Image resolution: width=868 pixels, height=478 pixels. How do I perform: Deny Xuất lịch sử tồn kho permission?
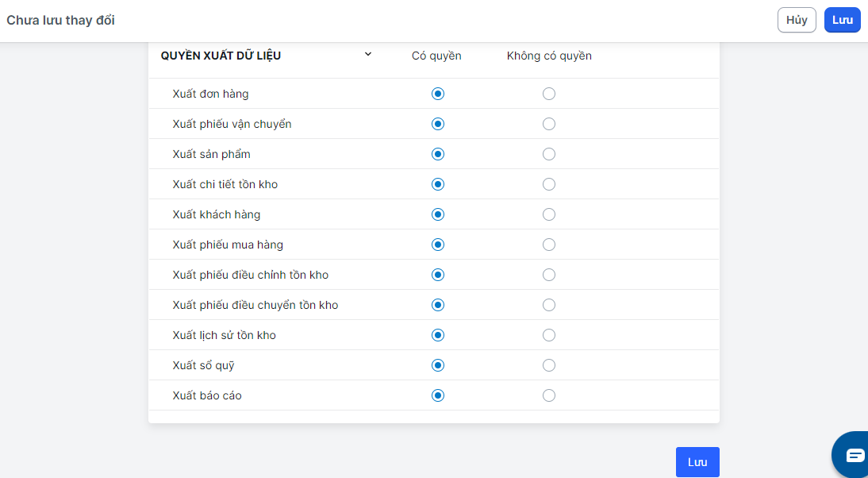click(x=549, y=335)
